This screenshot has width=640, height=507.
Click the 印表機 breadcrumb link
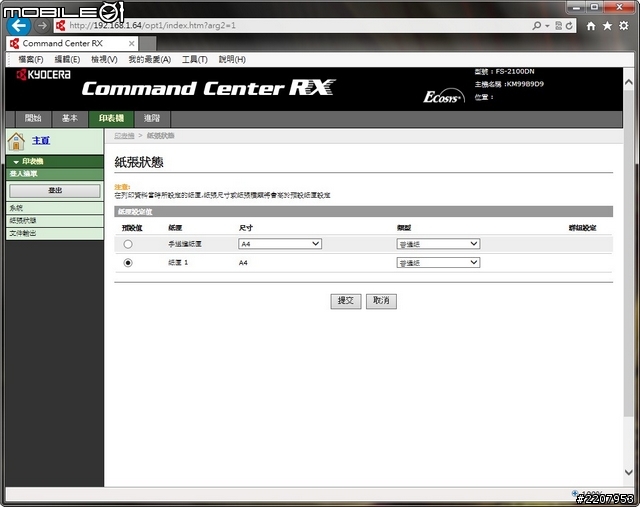point(124,136)
